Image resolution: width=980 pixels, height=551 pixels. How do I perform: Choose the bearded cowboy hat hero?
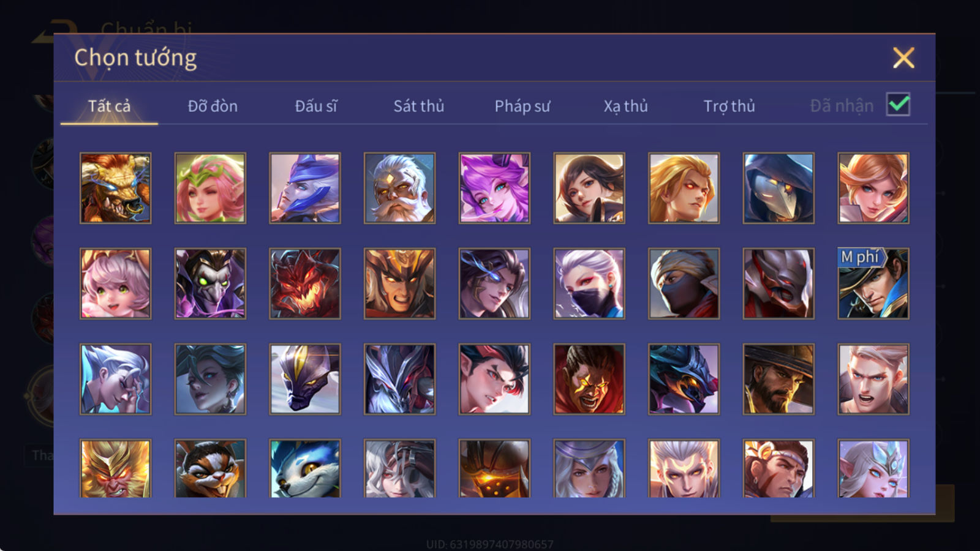tap(778, 379)
